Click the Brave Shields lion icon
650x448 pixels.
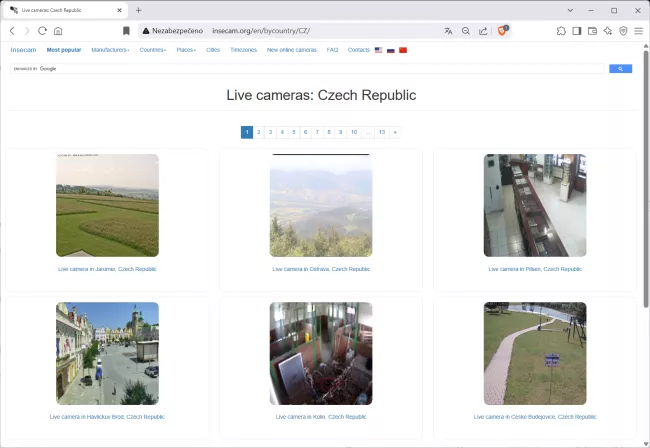point(502,31)
